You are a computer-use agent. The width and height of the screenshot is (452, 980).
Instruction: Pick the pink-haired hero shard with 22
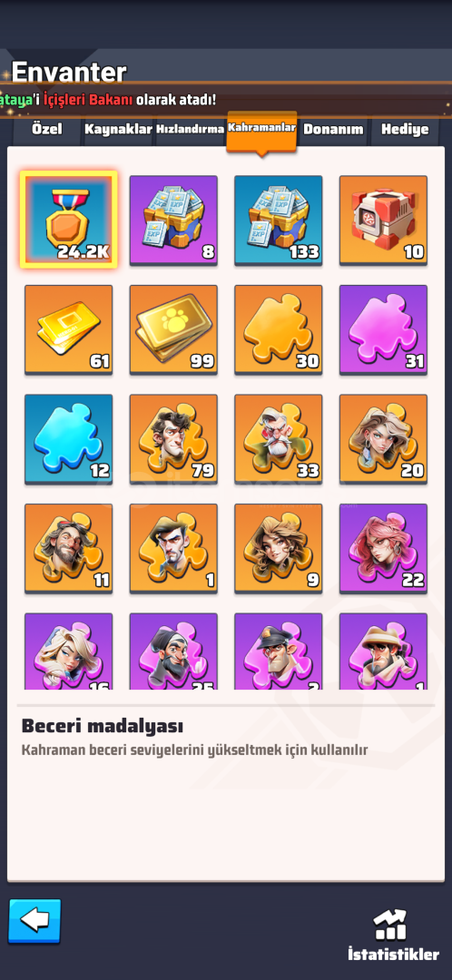coord(383,549)
